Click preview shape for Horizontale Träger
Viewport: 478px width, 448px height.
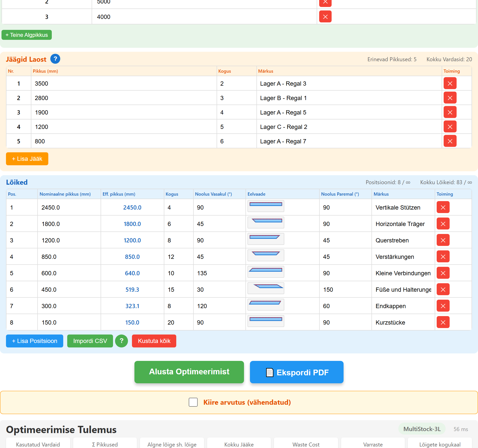click(x=266, y=223)
